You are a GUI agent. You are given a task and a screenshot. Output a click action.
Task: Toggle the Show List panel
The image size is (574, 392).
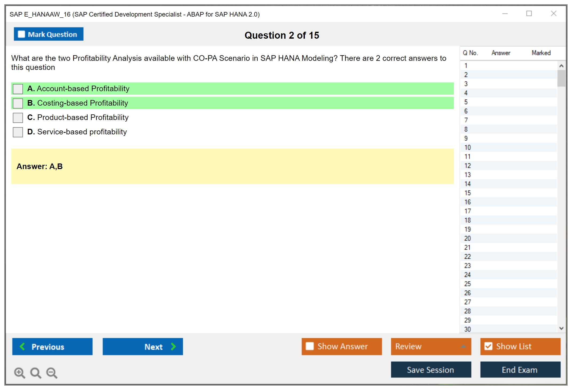(488, 346)
